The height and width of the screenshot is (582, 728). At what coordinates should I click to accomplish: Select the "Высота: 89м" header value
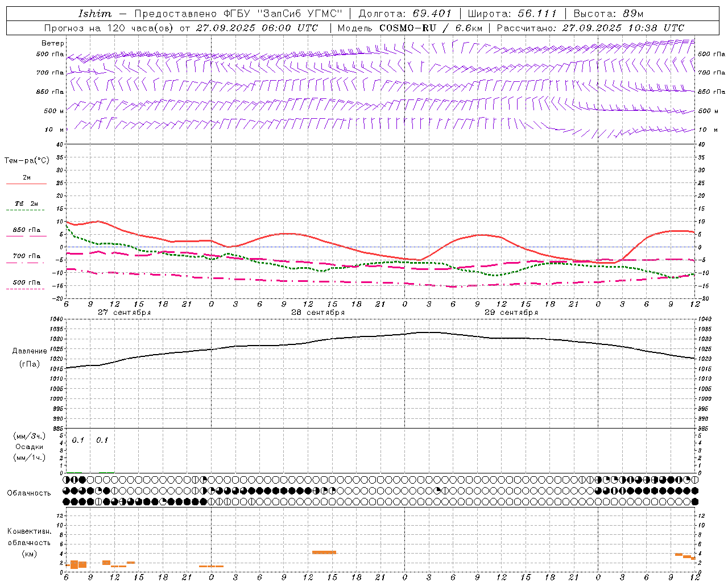tap(609, 14)
